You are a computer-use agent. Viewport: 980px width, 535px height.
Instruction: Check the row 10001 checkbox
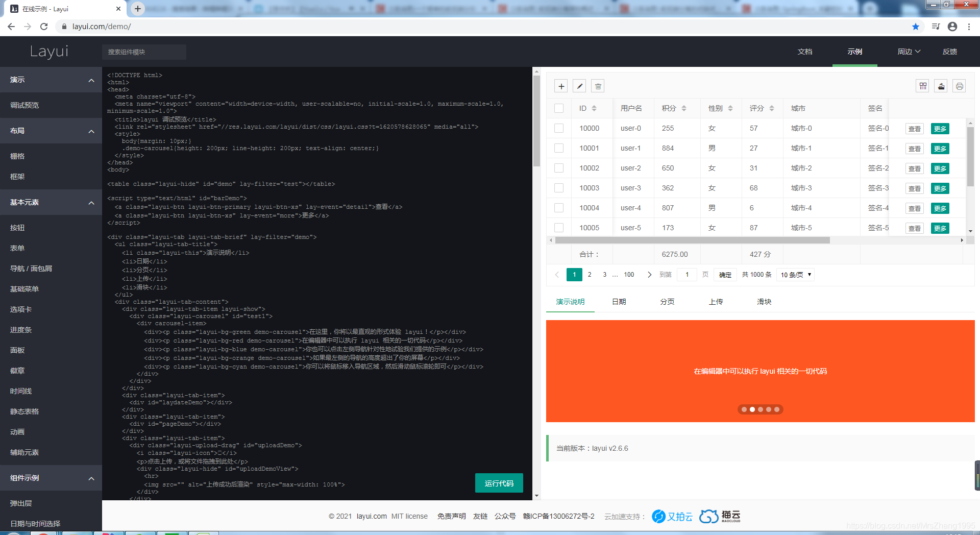click(559, 148)
